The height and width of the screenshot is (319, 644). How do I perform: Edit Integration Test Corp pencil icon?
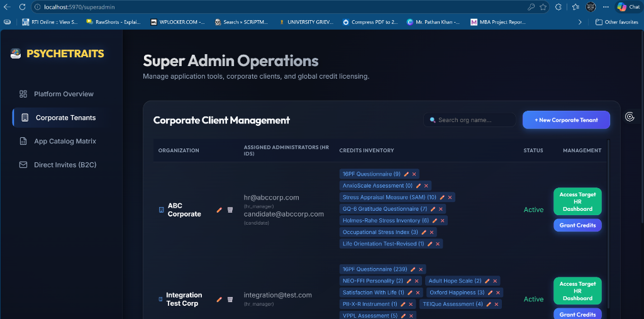(x=219, y=299)
